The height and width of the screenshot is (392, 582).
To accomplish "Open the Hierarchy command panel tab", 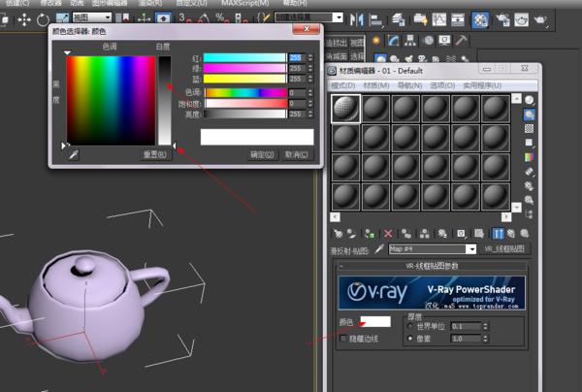I will click(410, 40).
